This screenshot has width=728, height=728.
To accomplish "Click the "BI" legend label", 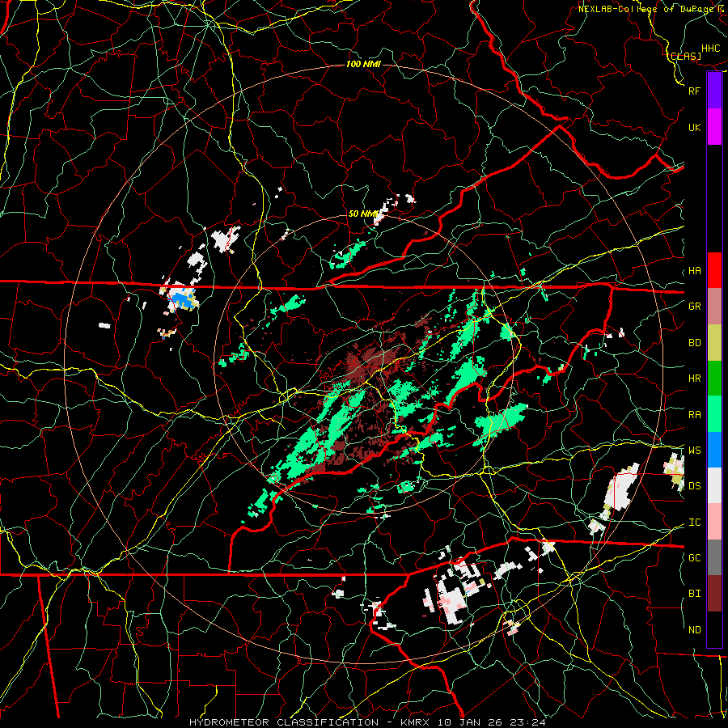I will [694, 594].
